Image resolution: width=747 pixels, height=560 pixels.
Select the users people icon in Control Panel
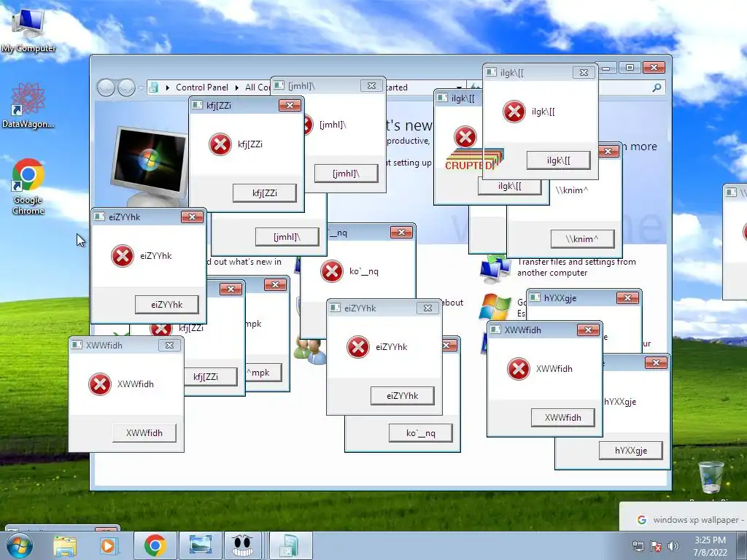coord(309,351)
